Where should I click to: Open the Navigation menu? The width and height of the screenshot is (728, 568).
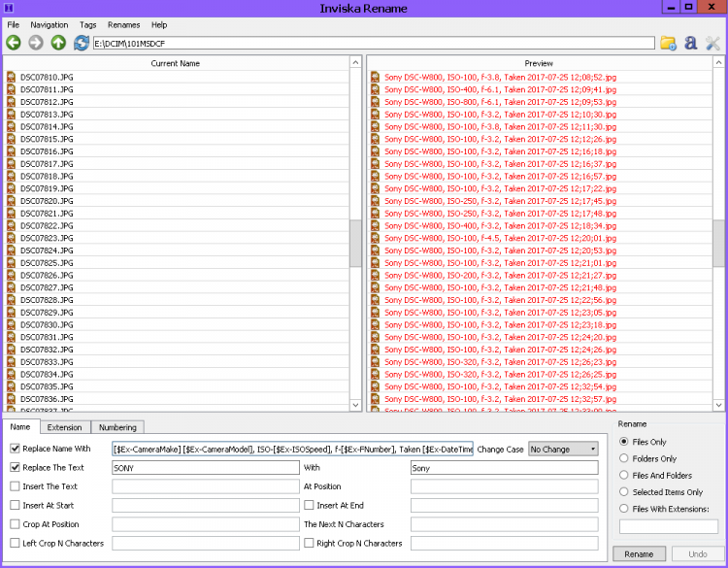coord(50,25)
